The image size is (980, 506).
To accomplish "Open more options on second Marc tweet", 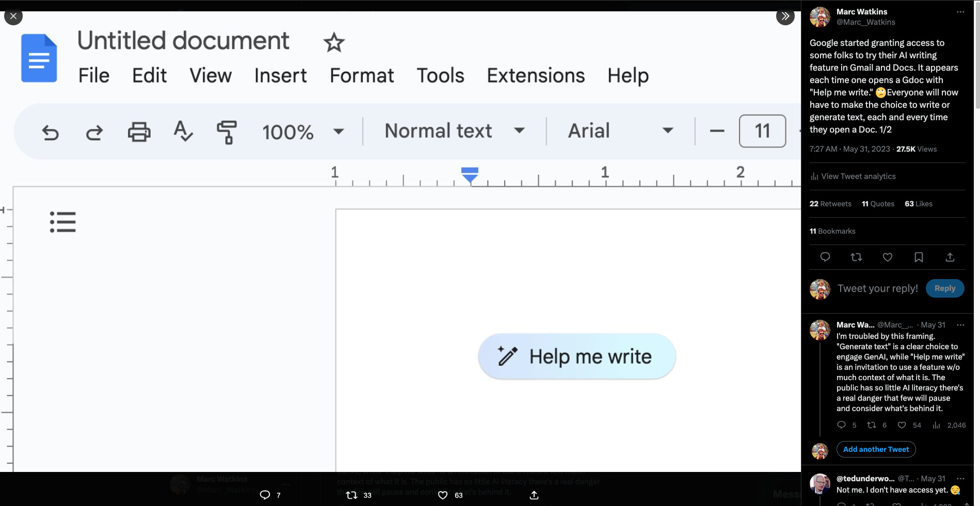I will (x=960, y=325).
